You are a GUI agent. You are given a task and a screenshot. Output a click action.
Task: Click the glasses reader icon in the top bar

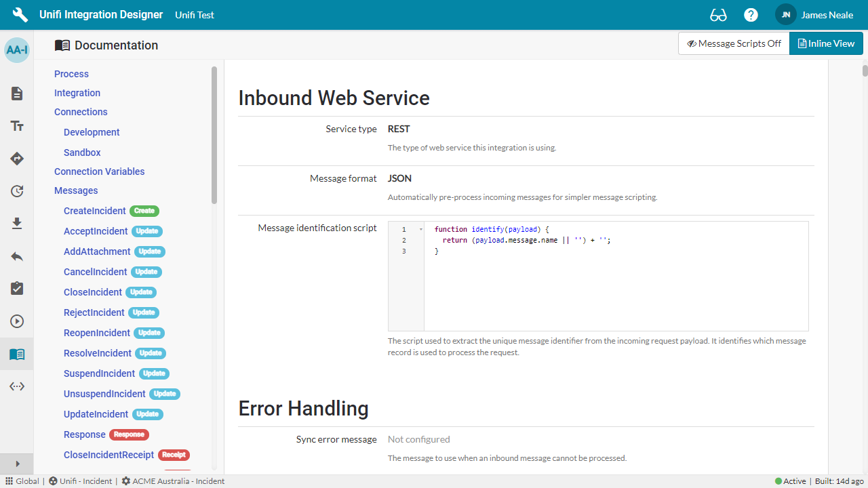(x=717, y=14)
